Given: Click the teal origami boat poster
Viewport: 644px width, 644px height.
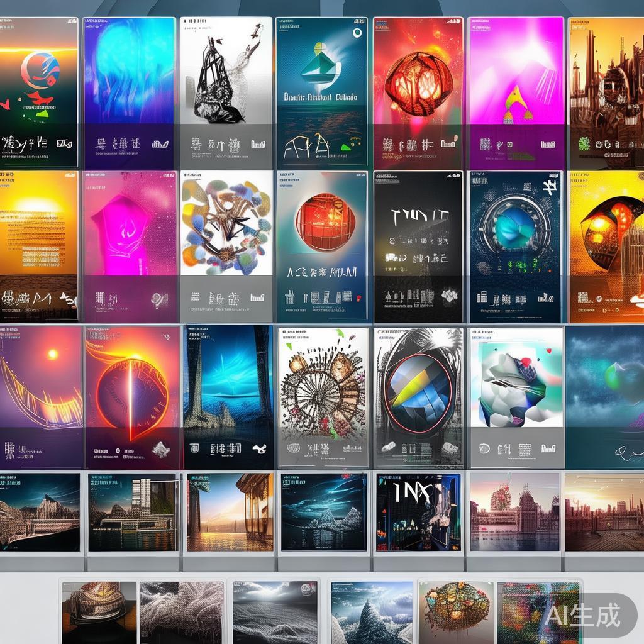Looking at the screenshot, I should (x=321, y=93).
